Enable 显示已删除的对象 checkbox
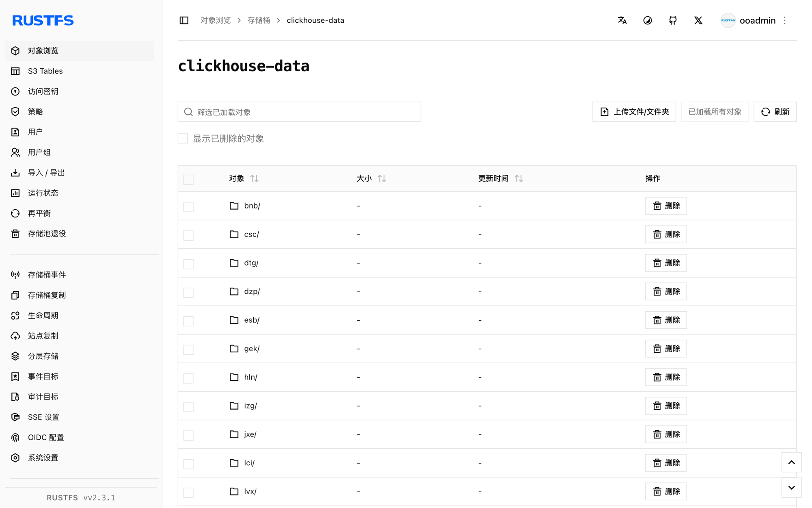This screenshot has width=812, height=508. pos(183,139)
